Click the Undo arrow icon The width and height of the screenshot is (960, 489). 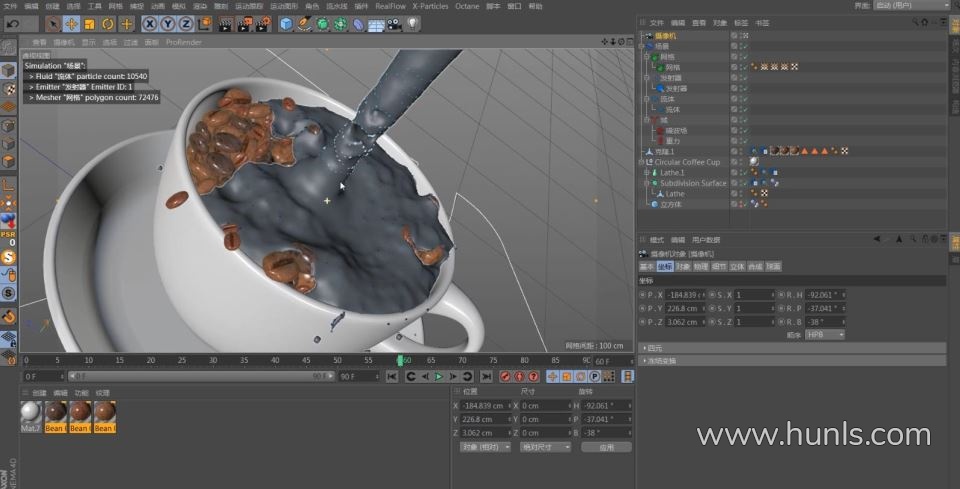click(x=13, y=23)
